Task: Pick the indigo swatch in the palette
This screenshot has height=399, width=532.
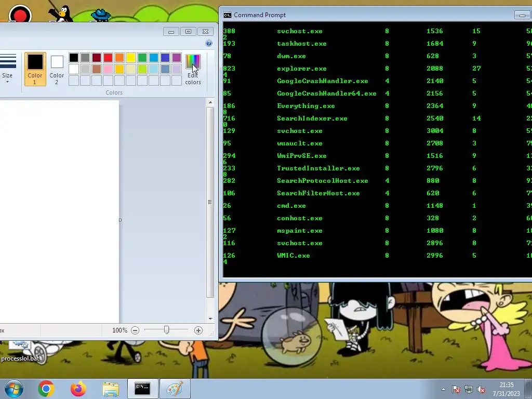Action: [x=165, y=58]
